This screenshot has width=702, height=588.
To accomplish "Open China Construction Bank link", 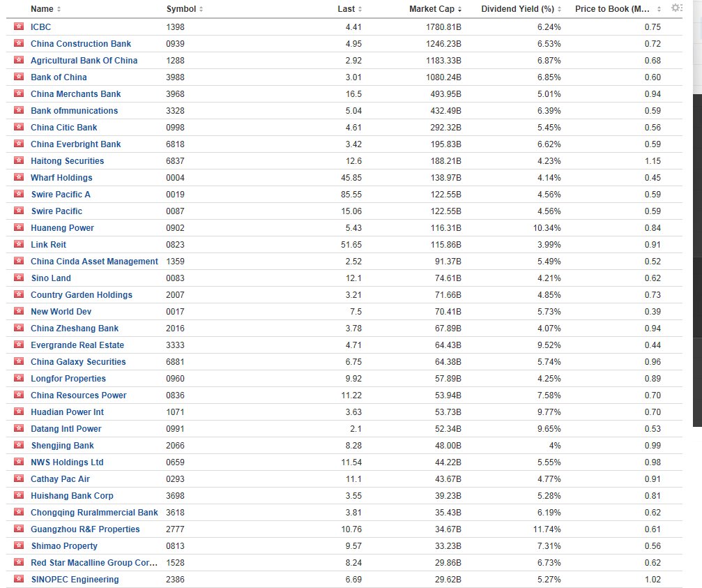I will (x=81, y=43).
